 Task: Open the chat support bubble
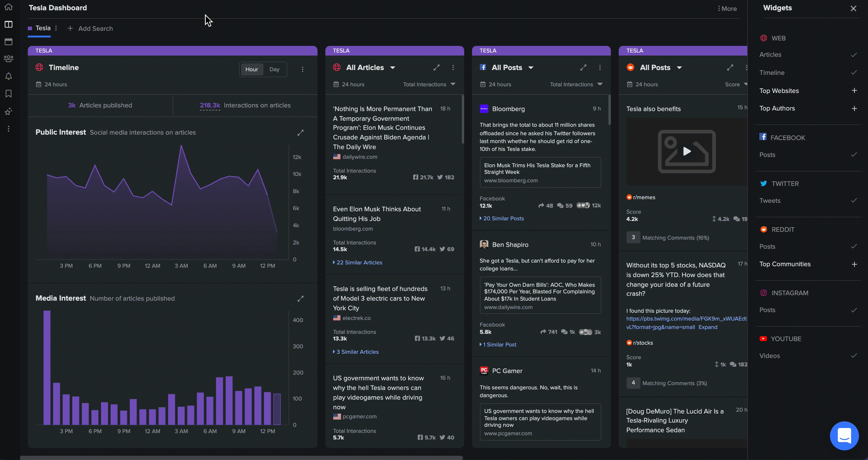point(844,435)
